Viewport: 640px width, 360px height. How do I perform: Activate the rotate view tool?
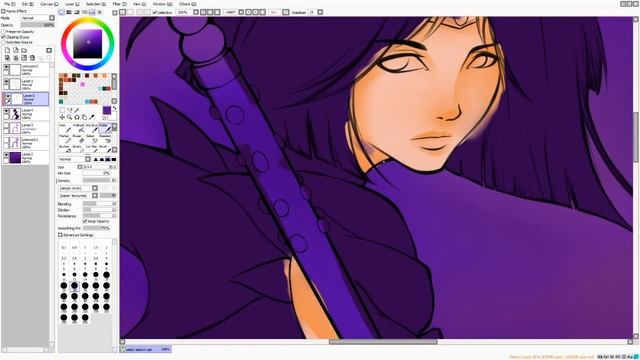(77, 118)
